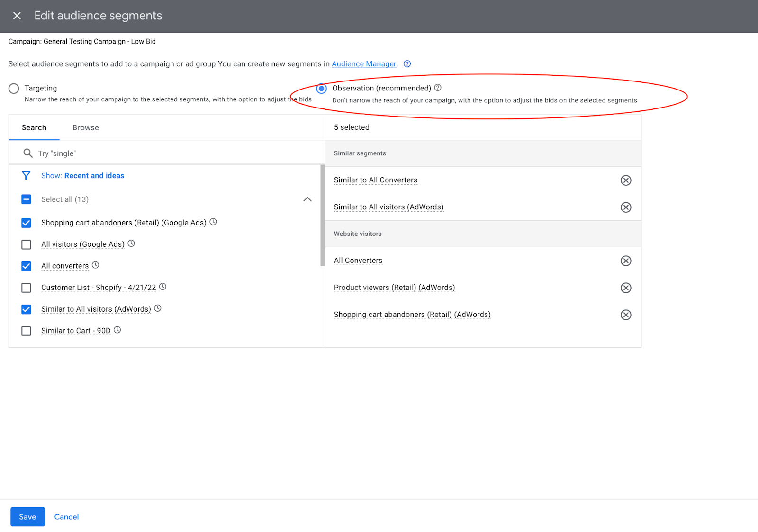The height and width of the screenshot is (532, 758).
Task: Switch to the Search tab
Action: tap(34, 127)
